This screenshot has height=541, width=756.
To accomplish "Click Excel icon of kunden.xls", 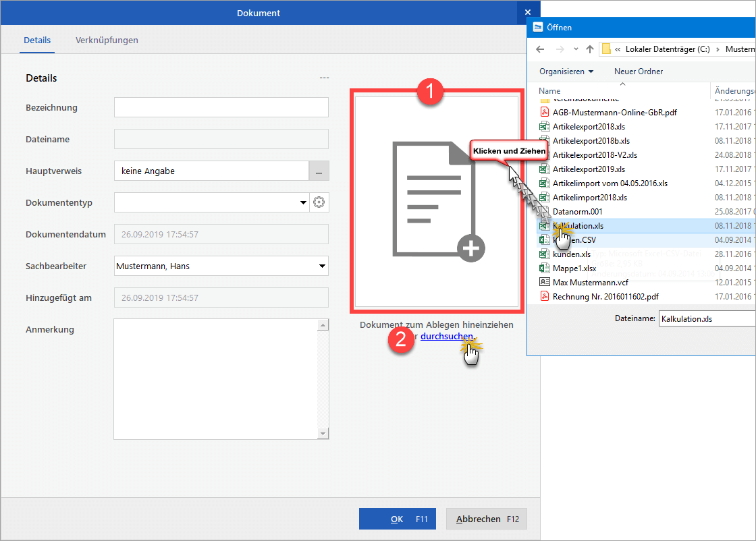I will coord(544,254).
